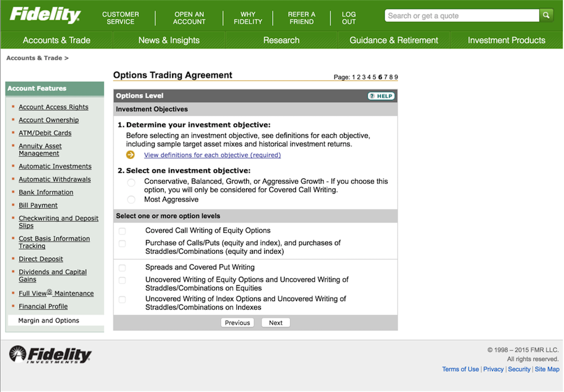The image size is (564, 392).
Task: Open Terms of Use link
Action: tap(460, 369)
